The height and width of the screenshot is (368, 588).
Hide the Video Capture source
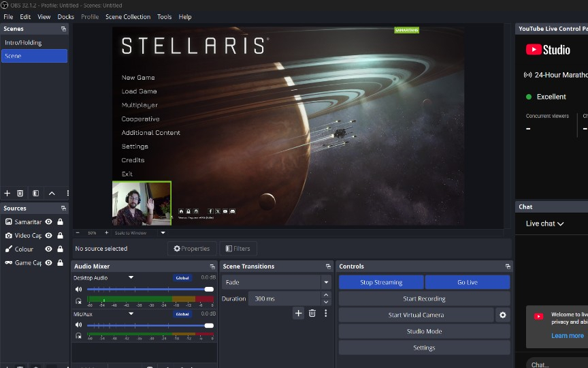pos(48,235)
